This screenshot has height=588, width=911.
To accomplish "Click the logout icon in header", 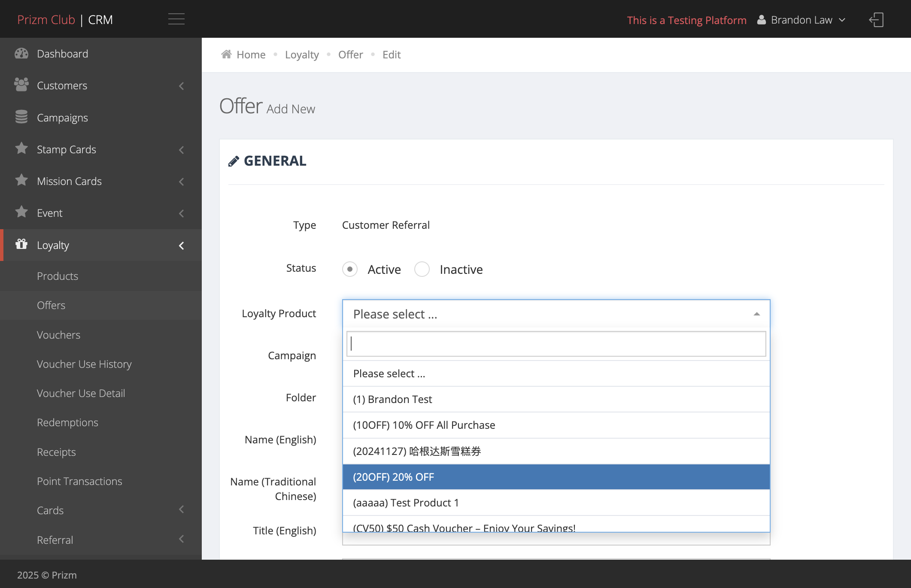I will coord(876,20).
